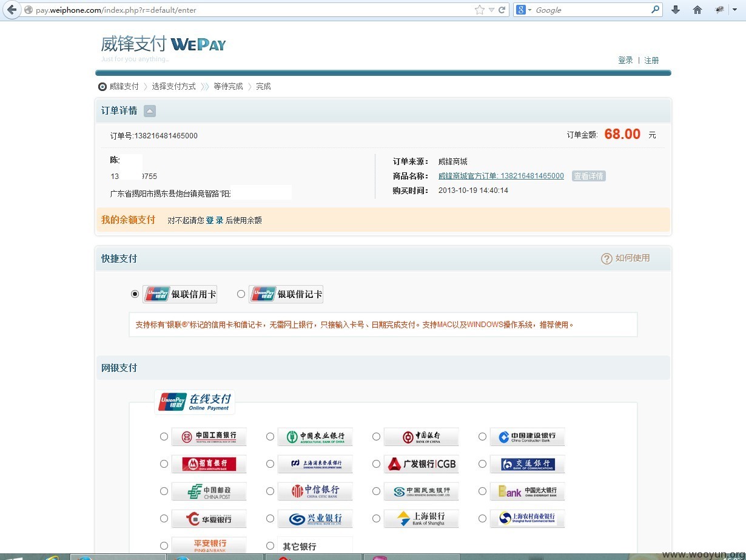Click the 华夏银行 bank logo
This screenshot has height=560, width=746.
(x=209, y=519)
